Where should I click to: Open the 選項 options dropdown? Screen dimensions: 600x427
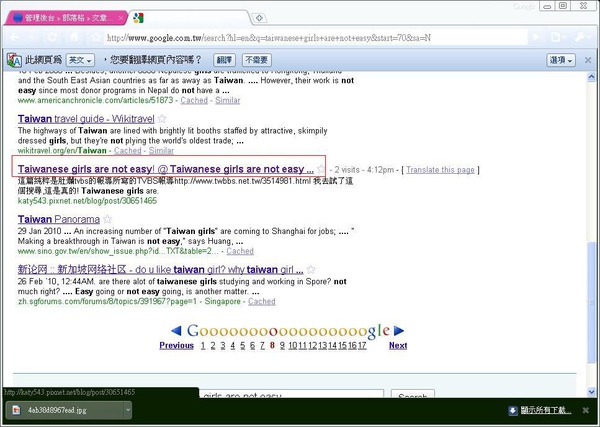click(x=561, y=60)
